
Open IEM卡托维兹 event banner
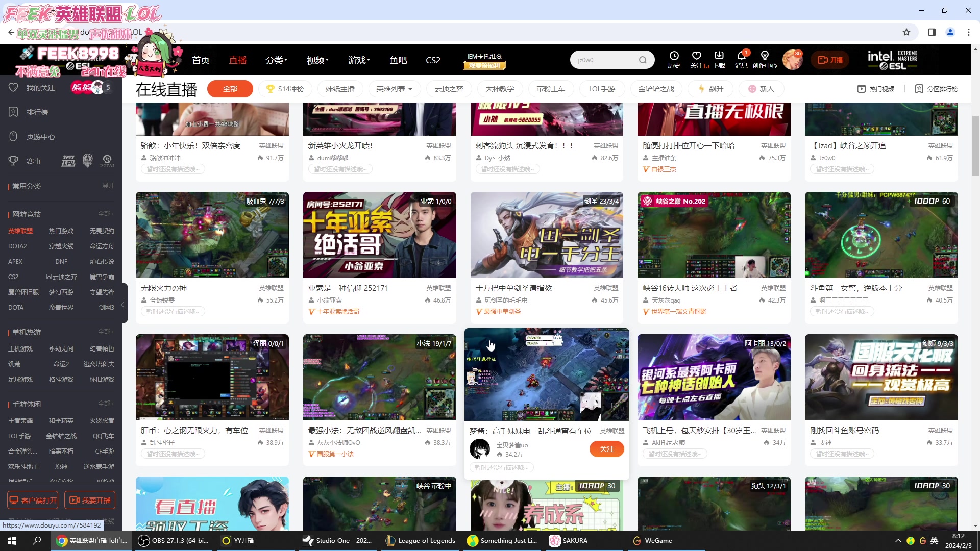(484, 60)
